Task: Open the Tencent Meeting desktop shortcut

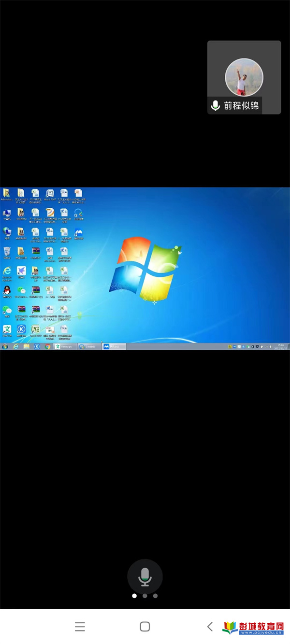Action: point(78,233)
